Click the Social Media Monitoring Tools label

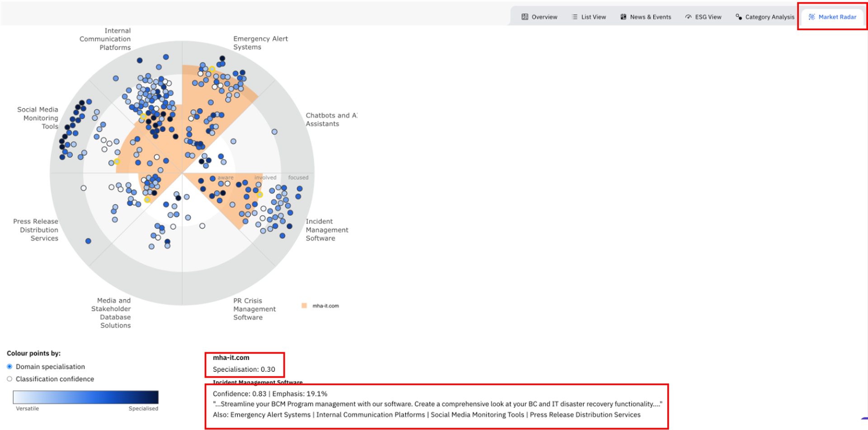[x=38, y=118]
